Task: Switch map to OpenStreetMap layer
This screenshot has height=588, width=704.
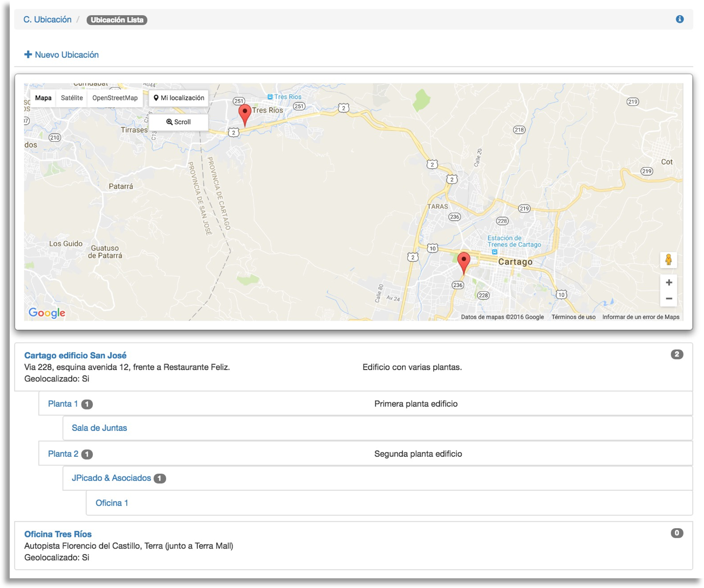Action: pyautogui.click(x=115, y=98)
